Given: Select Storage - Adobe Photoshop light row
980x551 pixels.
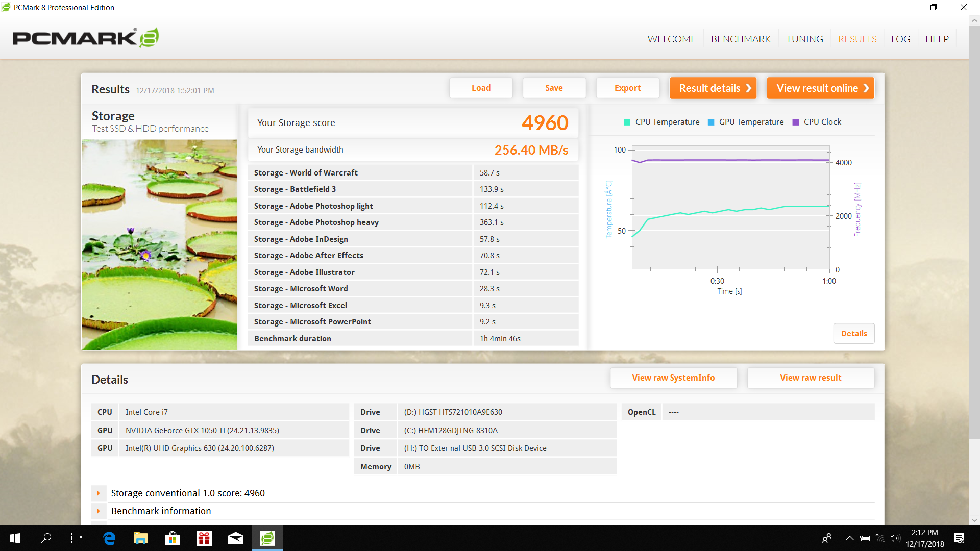Looking at the screenshot, I should 413,206.
